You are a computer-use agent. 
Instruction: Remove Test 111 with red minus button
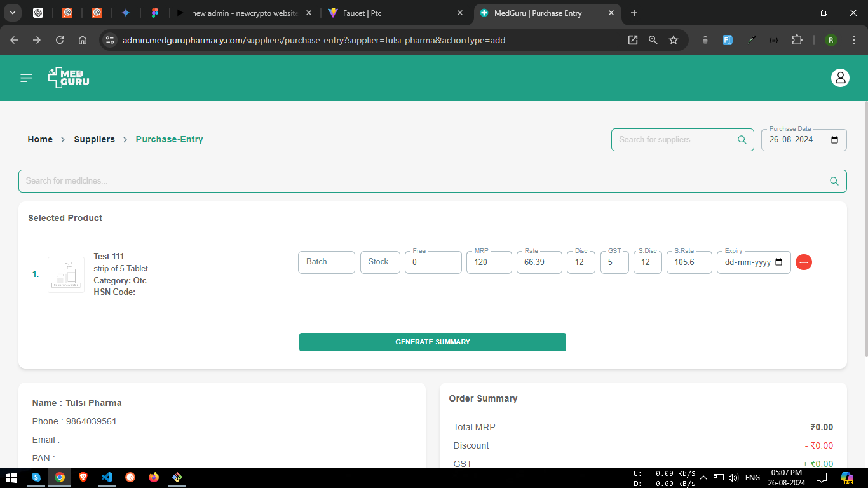[x=803, y=262]
